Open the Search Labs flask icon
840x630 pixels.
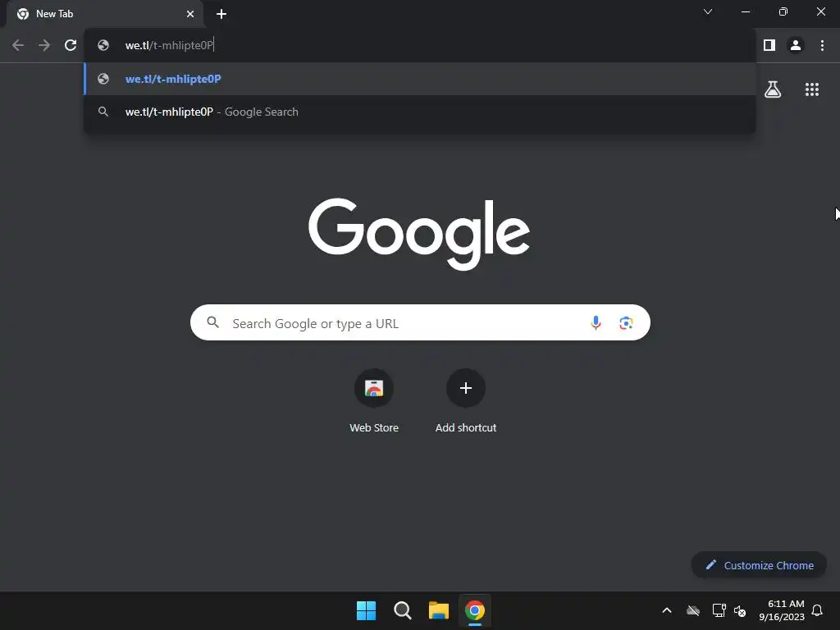(773, 89)
